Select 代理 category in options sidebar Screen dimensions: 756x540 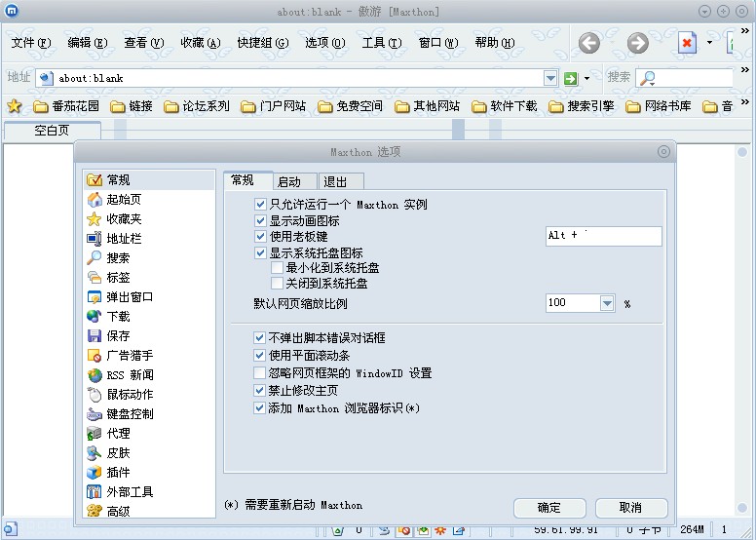click(149, 434)
